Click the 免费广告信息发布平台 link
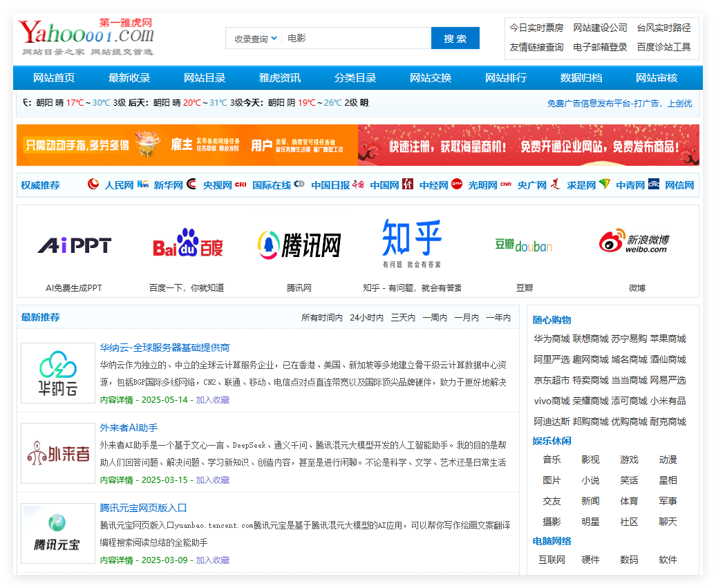 coord(620,104)
